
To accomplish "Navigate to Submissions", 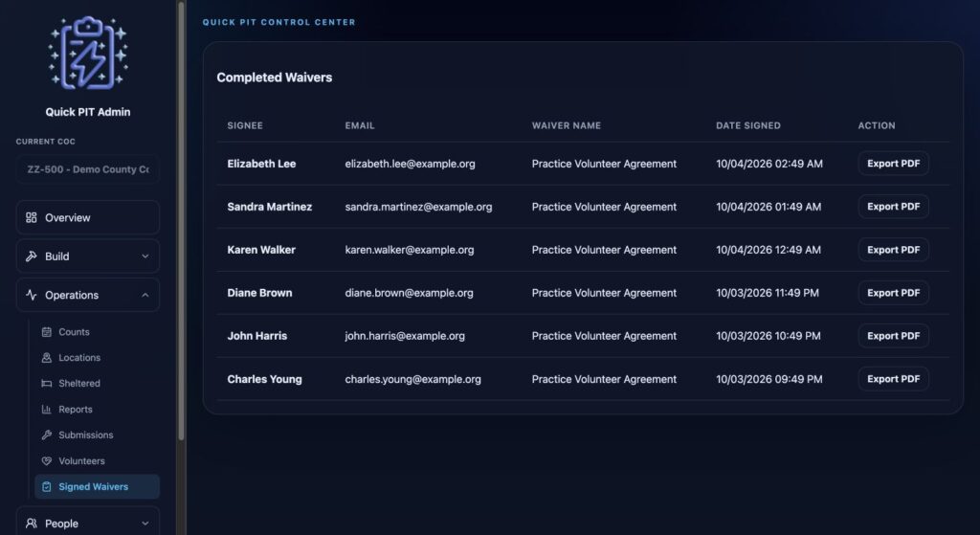I will tap(97, 435).
